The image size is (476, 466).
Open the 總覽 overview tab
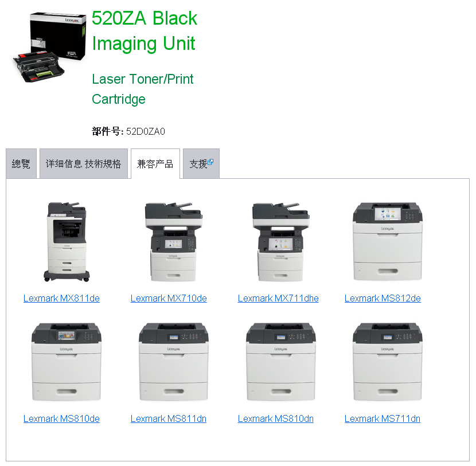click(x=21, y=163)
